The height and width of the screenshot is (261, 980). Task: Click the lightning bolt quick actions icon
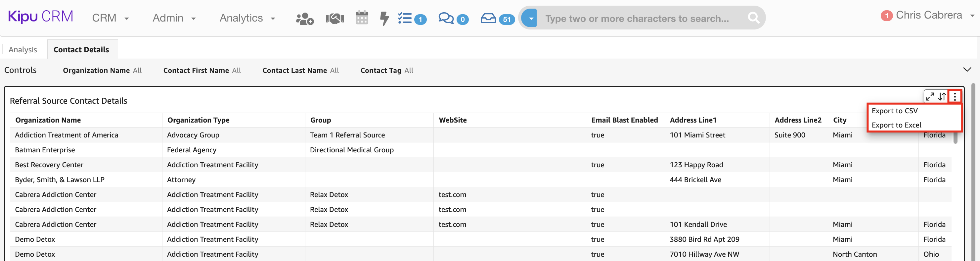384,18
